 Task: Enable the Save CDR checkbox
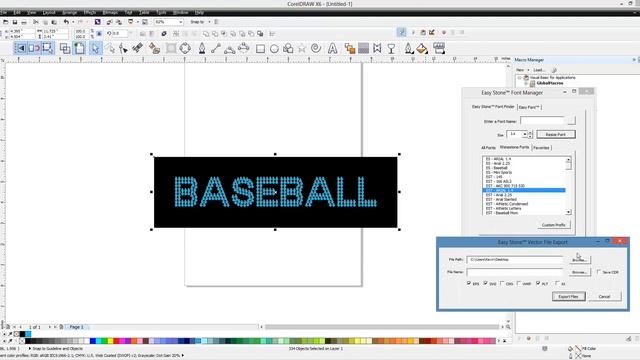tap(599, 271)
